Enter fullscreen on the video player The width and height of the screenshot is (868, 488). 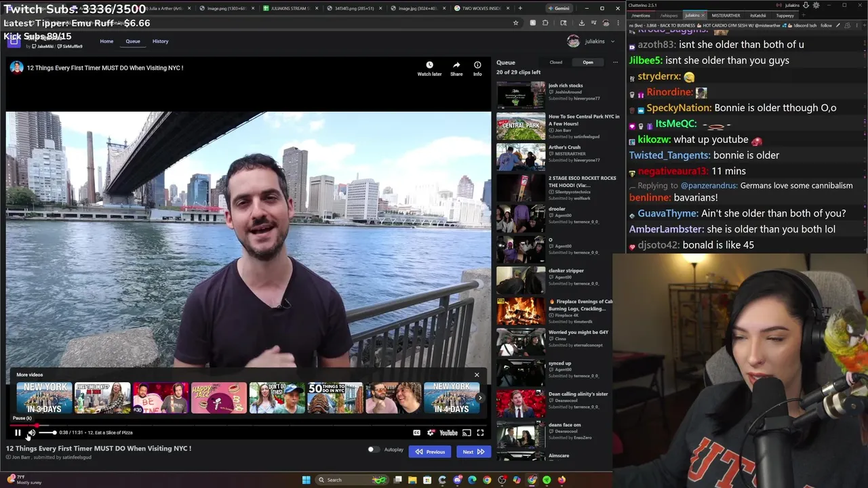480,432
